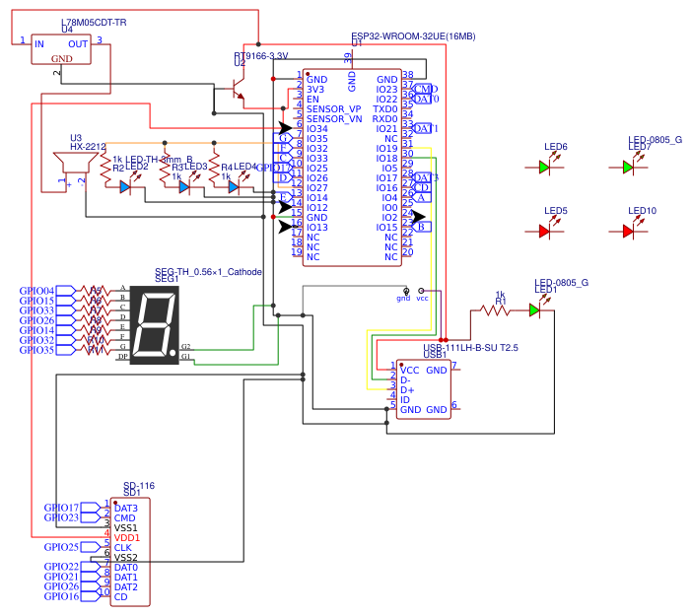Select the red LED5 symbol
This screenshot has width=692, height=616.
(x=544, y=231)
